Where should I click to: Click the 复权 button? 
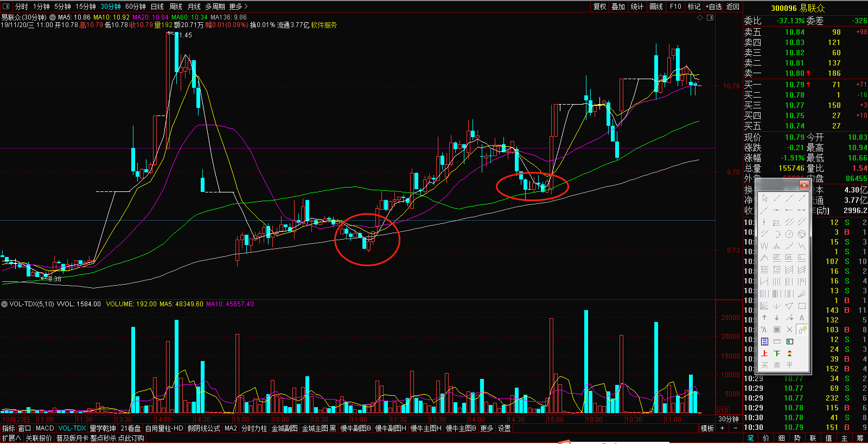(x=599, y=7)
